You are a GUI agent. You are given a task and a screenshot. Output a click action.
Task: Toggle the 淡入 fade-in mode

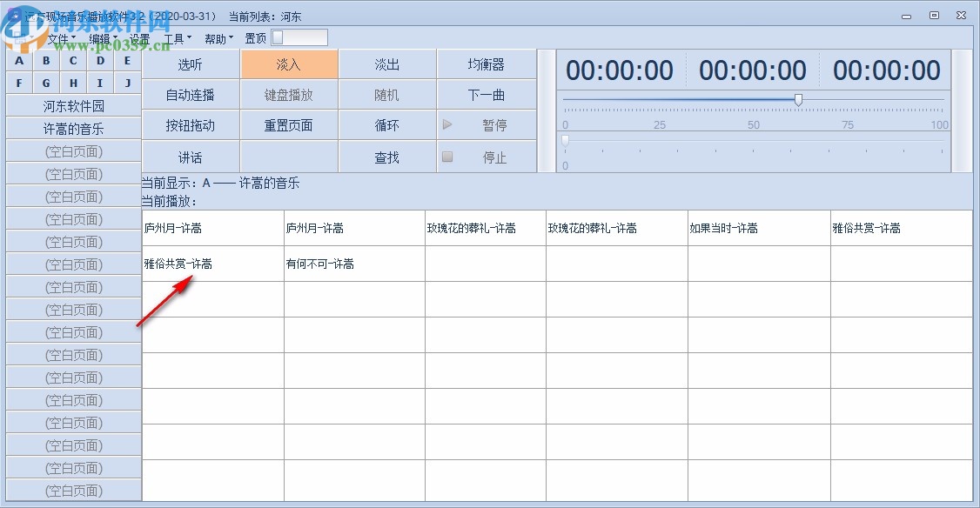[x=288, y=63]
